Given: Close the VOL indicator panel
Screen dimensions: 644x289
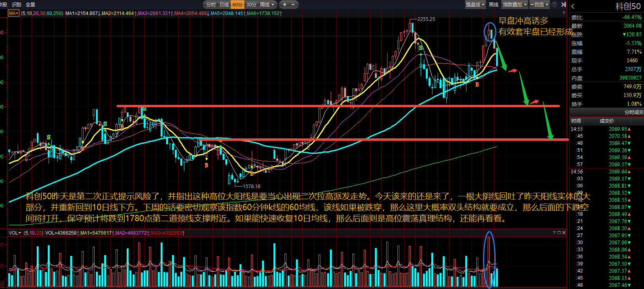Looking at the screenshot, I should (564, 233).
